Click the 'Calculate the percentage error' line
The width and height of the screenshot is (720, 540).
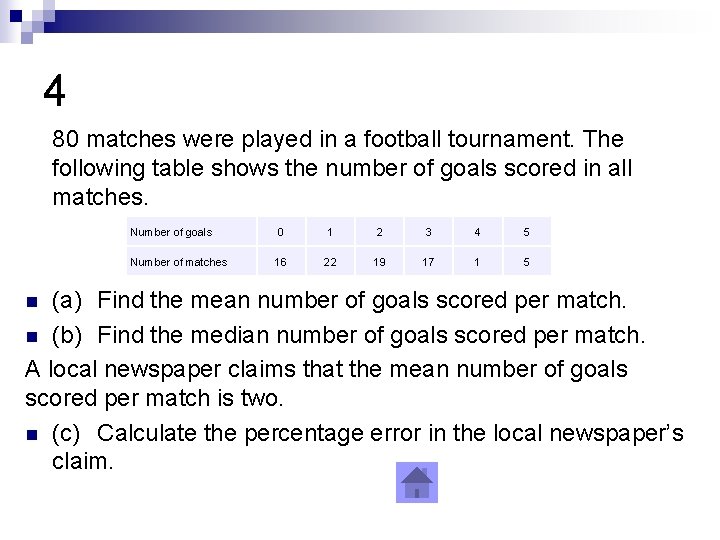point(368,446)
